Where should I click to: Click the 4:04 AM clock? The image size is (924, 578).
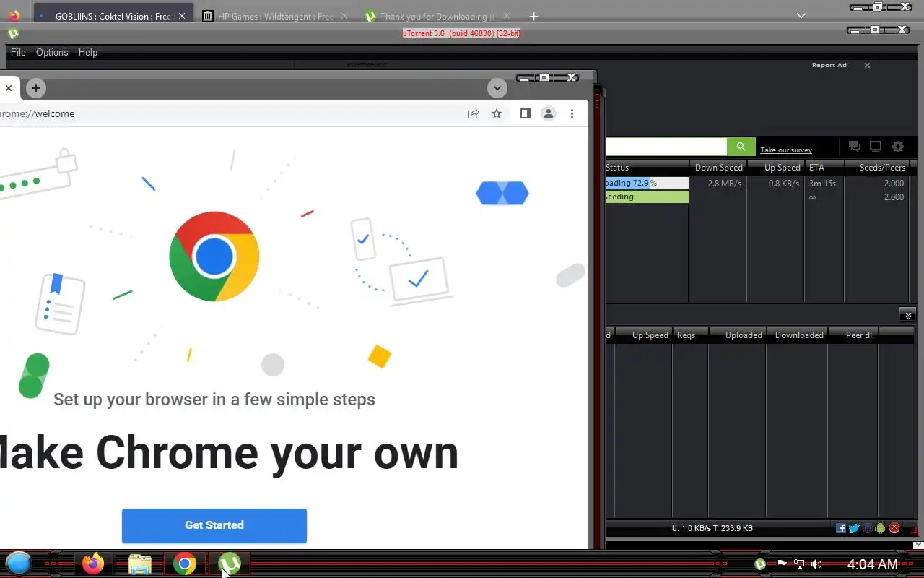tap(872, 564)
